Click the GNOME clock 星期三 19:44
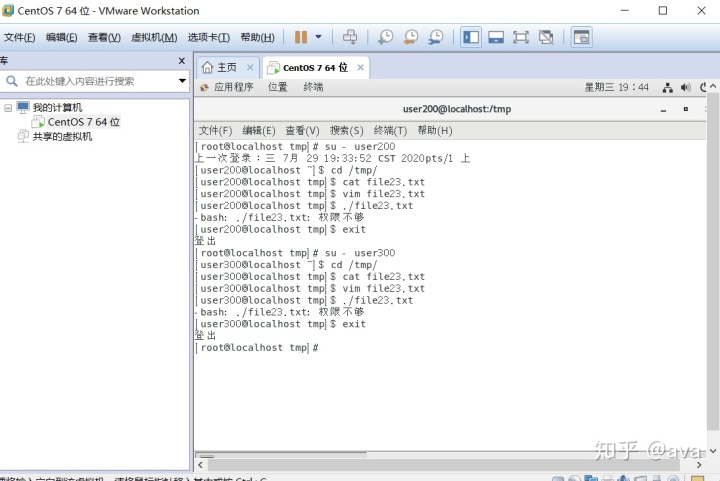Image resolution: width=720 pixels, height=481 pixels. coord(616,87)
